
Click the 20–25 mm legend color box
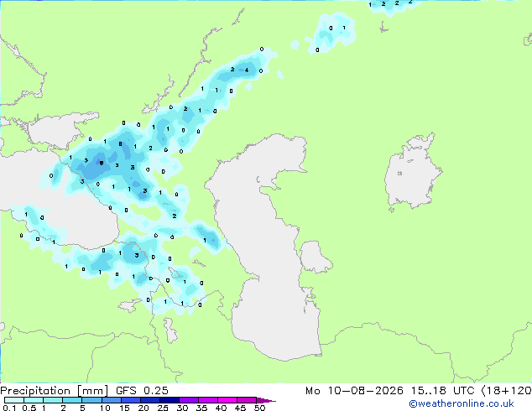pyautogui.click(x=150, y=400)
